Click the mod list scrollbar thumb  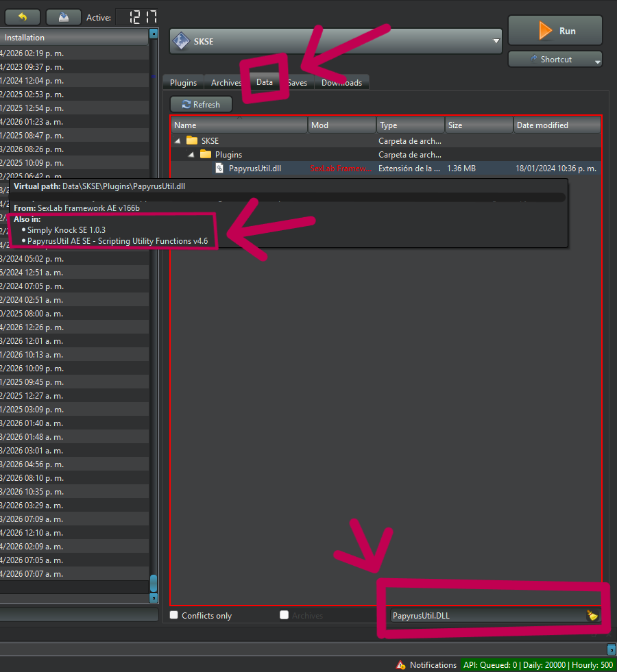tap(154, 583)
